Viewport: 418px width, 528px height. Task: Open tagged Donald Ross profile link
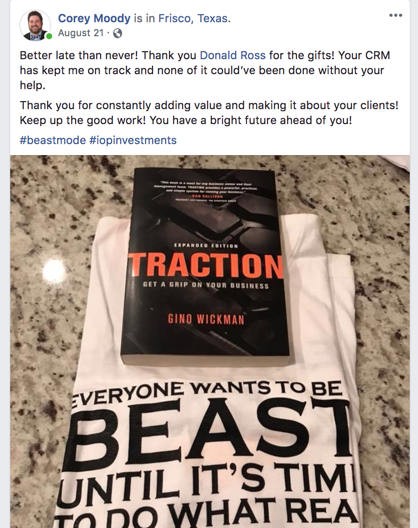(232, 55)
